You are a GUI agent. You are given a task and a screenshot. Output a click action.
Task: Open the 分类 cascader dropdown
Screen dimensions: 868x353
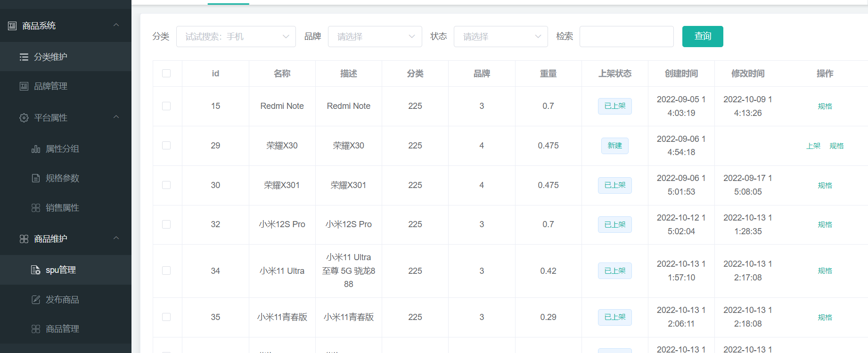point(236,37)
